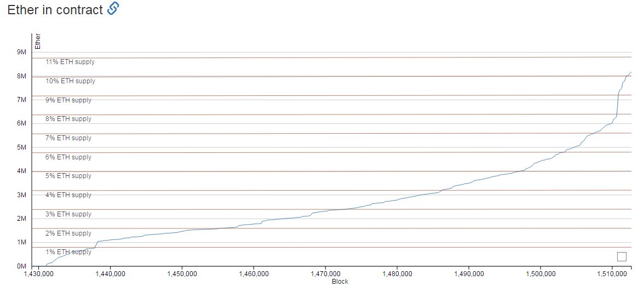
Task: Tick the checkbox in the chart's lower right
Action: [x=622, y=256]
